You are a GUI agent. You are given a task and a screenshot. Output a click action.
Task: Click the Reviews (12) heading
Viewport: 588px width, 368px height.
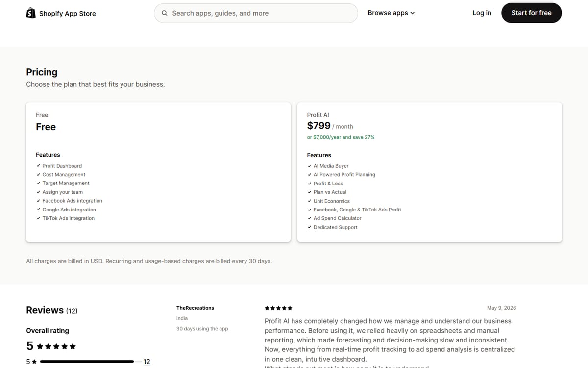tap(51, 310)
